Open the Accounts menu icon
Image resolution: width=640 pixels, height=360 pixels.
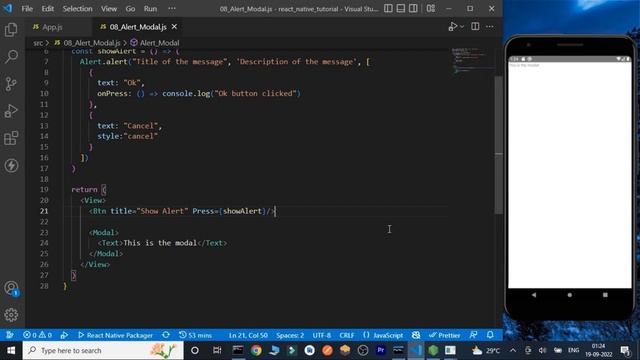[x=11, y=288]
